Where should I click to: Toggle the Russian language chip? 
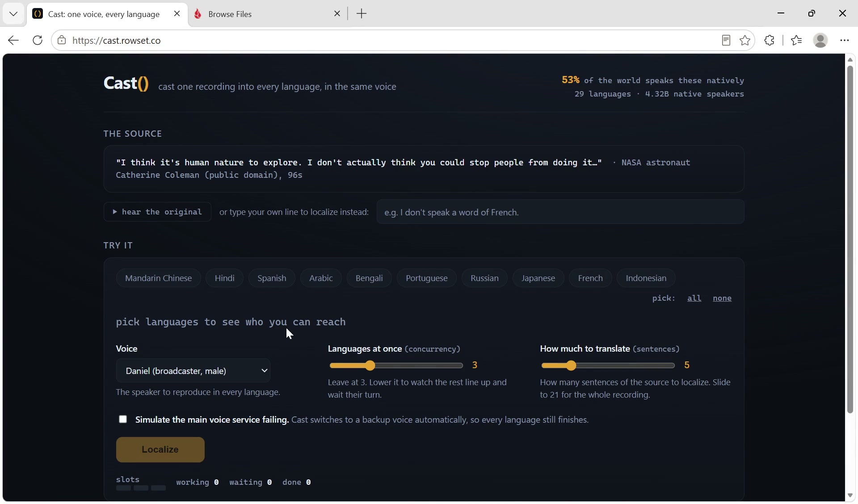coord(484,278)
